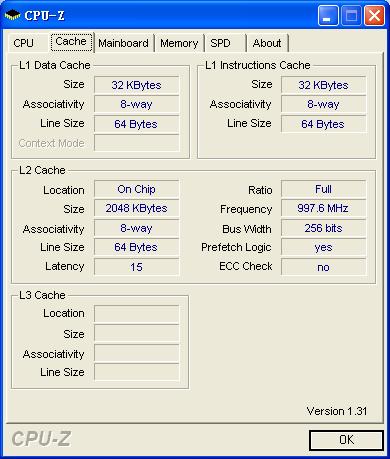This screenshot has height=459, width=390.
Task: Open the Mainboard tab
Action: tap(124, 43)
